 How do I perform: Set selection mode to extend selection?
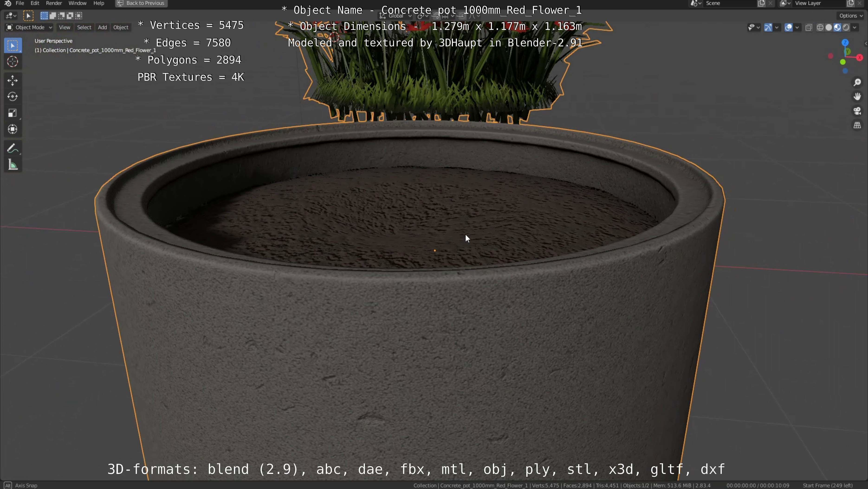point(53,16)
